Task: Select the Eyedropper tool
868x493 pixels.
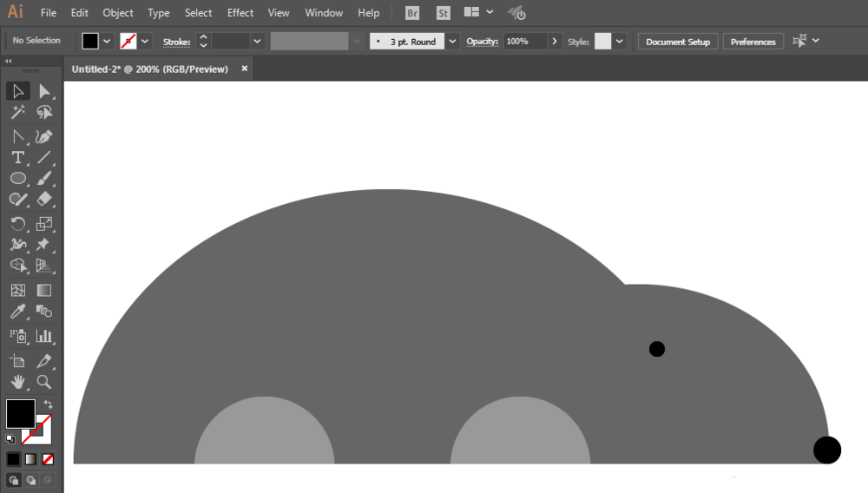Action: tap(17, 312)
